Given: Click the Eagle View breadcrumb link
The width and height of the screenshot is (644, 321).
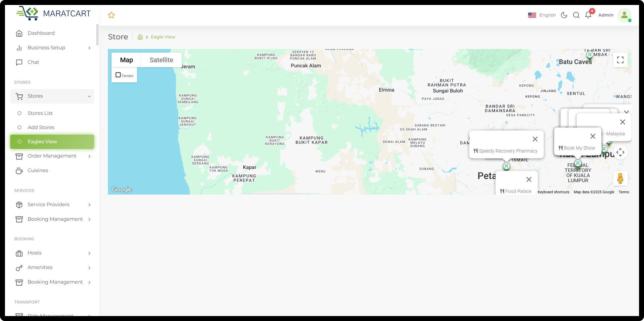Looking at the screenshot, I should point(163,37).
